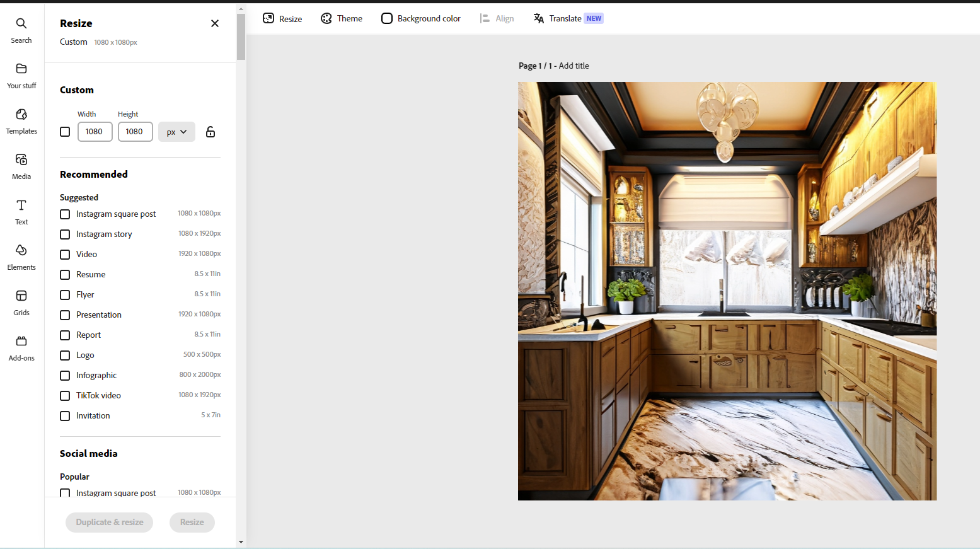Check the Resume size option

pos(65,275)
